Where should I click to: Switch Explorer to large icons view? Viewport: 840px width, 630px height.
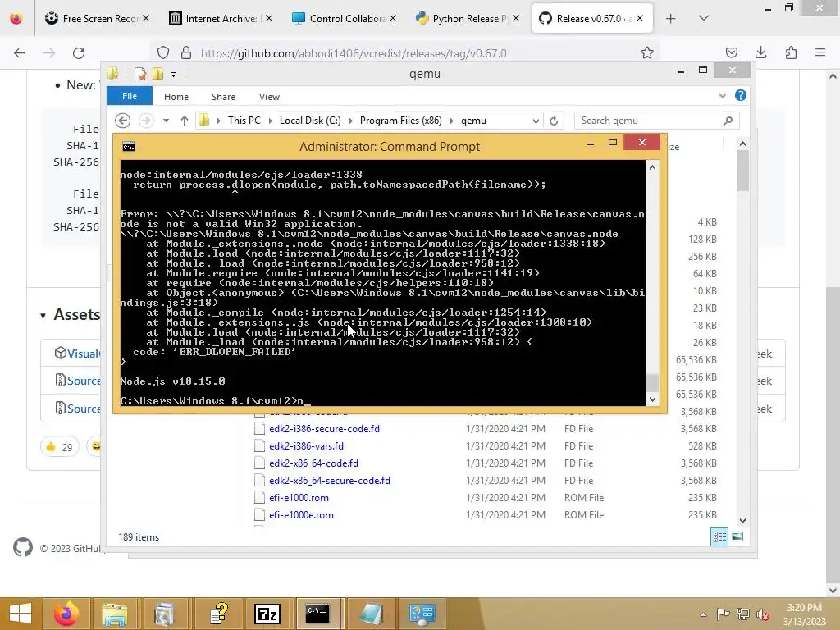737,536
